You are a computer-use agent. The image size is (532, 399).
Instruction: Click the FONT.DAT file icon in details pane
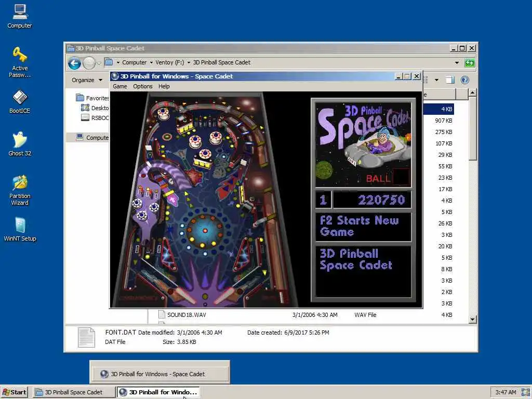[86, 337]
